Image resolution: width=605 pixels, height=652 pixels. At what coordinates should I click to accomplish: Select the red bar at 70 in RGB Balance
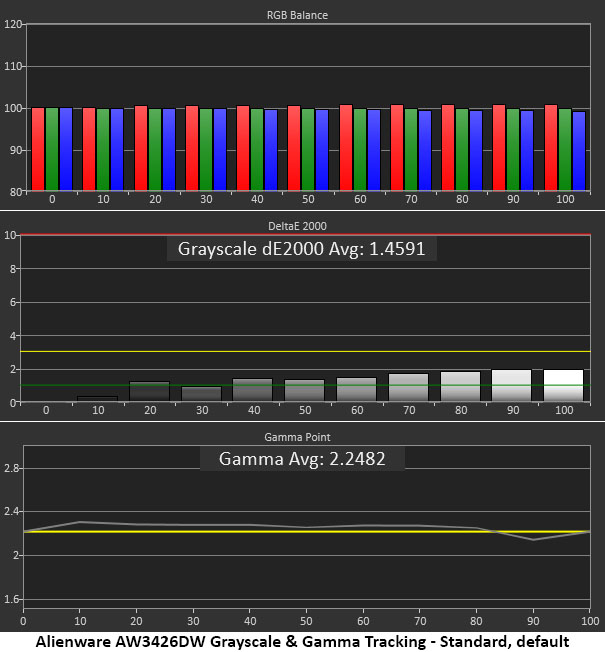pyautogui.click(x=397, y=148)
